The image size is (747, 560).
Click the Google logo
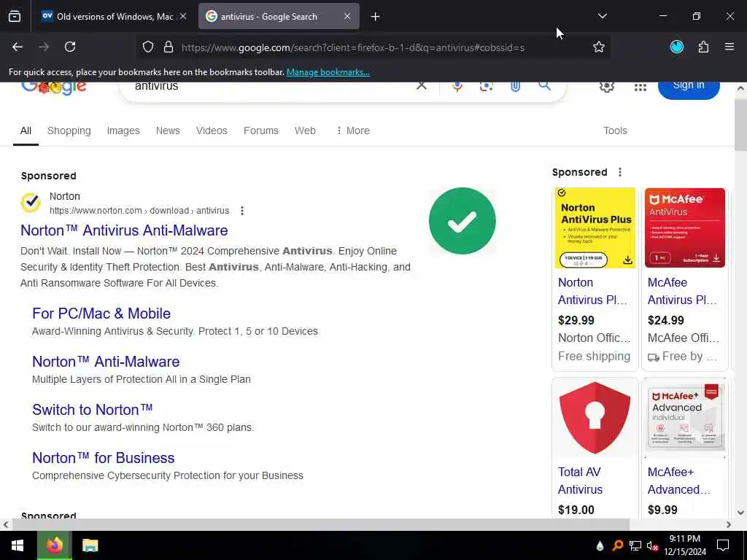tap(54, 87)
